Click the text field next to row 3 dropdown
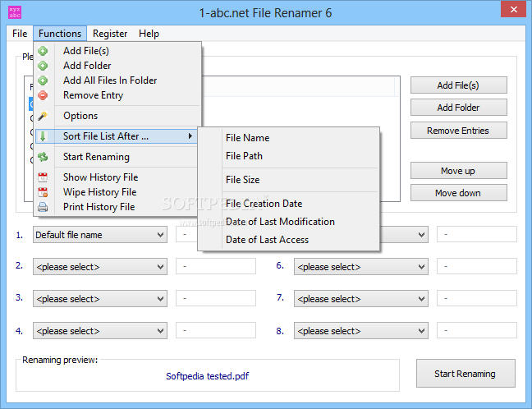 216,298
